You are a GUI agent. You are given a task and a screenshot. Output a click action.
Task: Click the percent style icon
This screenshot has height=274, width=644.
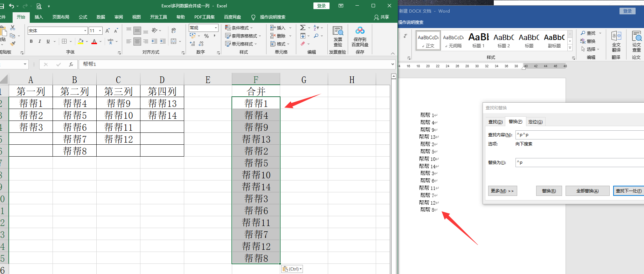click(206, 36)
